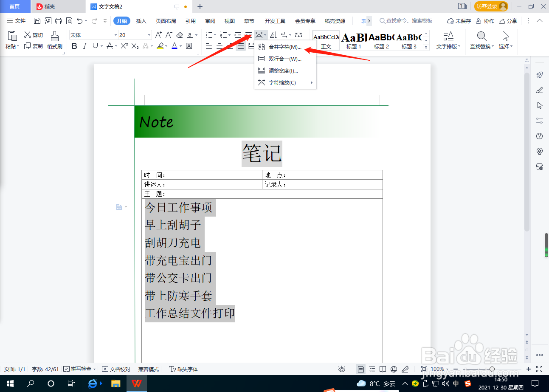Image resolution: width=549 pixels, height=392 pixels.
Task: Increase font size with A+ icon
Action: click(158, 35)
